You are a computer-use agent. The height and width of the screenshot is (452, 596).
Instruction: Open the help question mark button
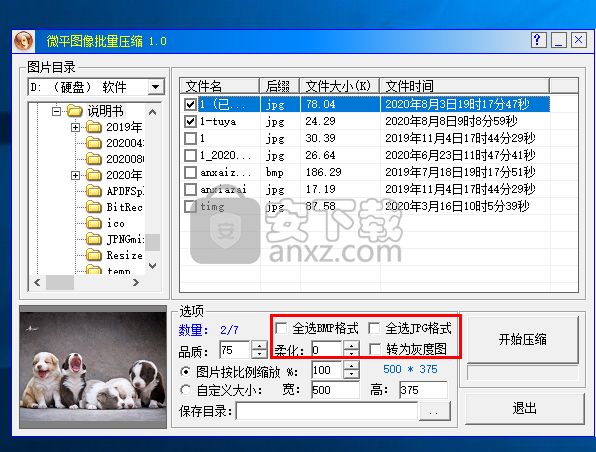(x=538, y=40)
